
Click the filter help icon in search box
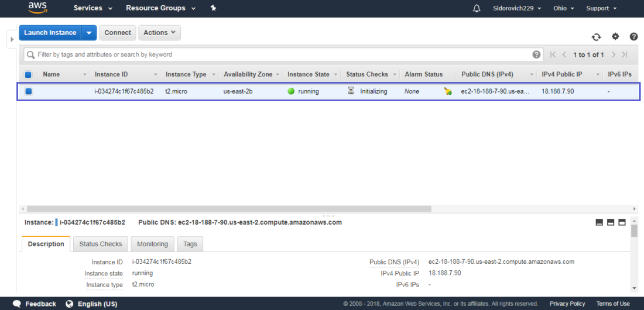[x=536, y=54]
